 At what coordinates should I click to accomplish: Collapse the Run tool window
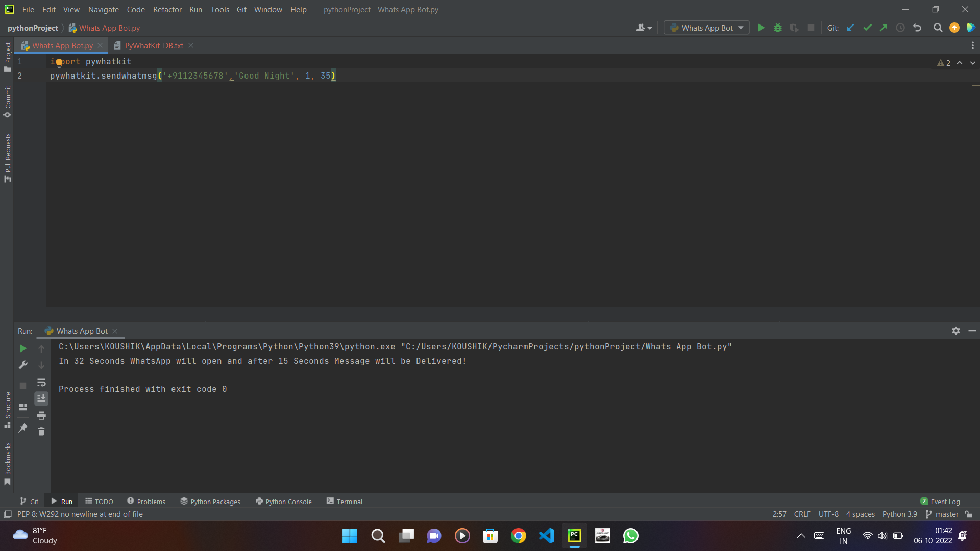coord(972,331)
